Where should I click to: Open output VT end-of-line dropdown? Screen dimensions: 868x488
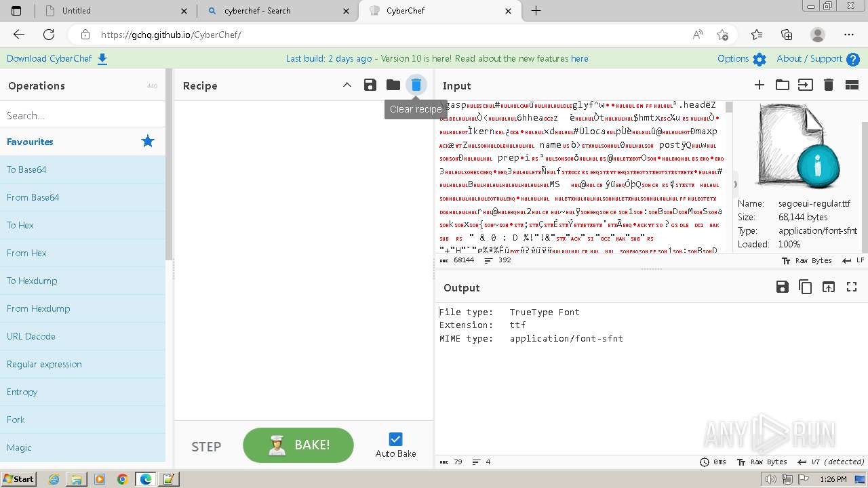coord(831,462)
